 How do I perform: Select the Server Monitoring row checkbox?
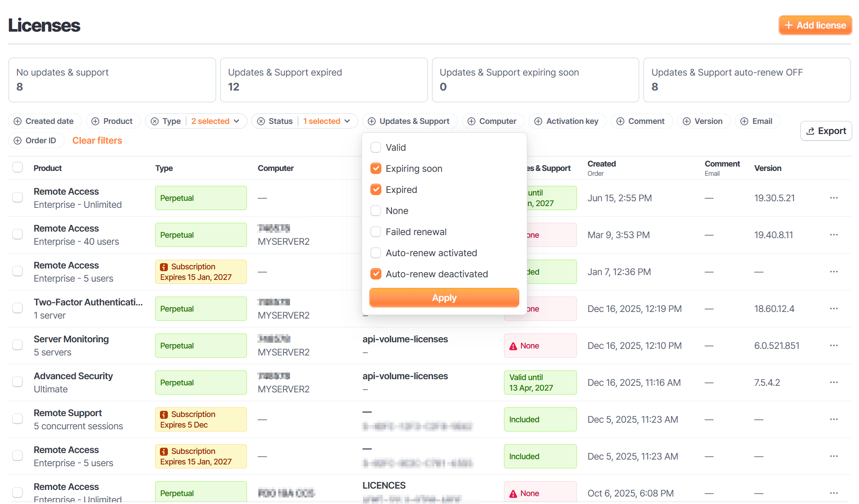[18, 345]
